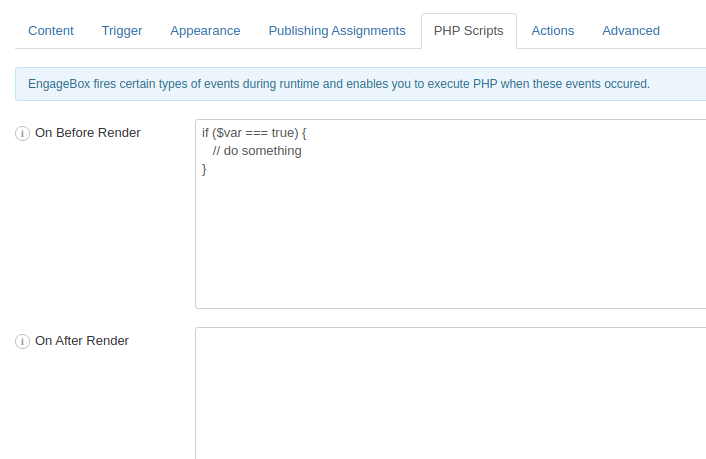
Task: Switch to the Advanced tab
Action: pos(631,31)
